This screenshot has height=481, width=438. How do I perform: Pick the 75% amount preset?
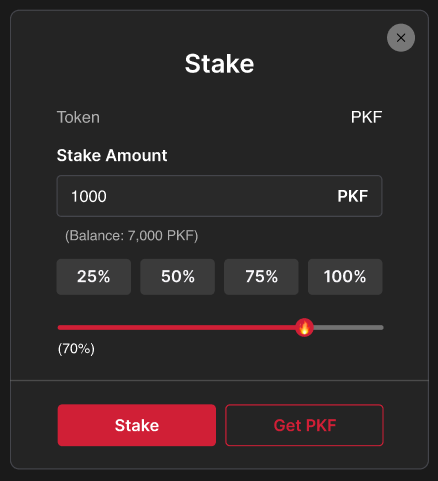click(x=261, y=277)
